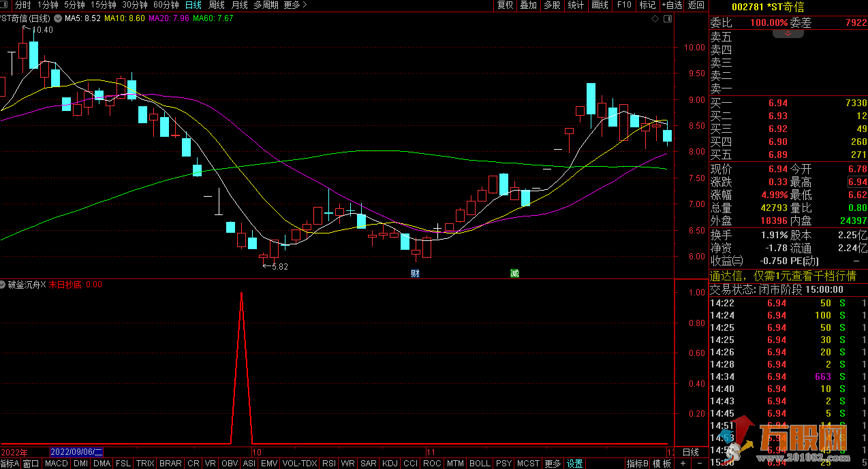This screenshot has height=469, width=868.
Task: Click the plus button in bottom indicator bar
Action: (x=683, y=464)
